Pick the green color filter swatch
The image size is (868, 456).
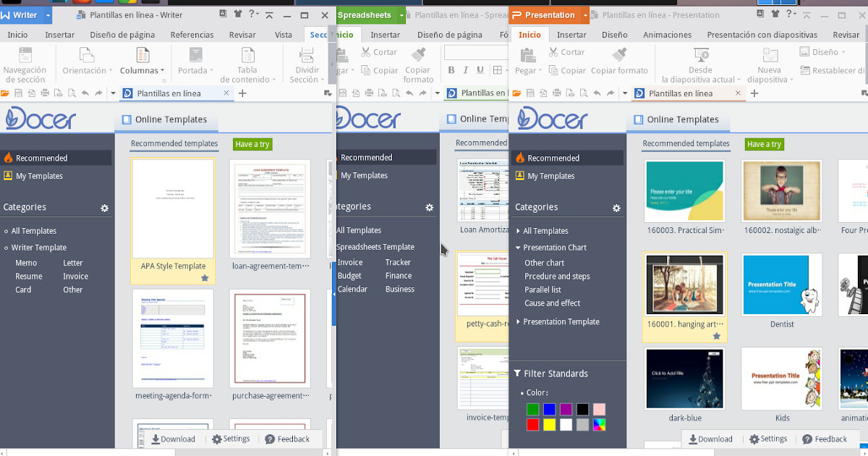pos(533,410)
